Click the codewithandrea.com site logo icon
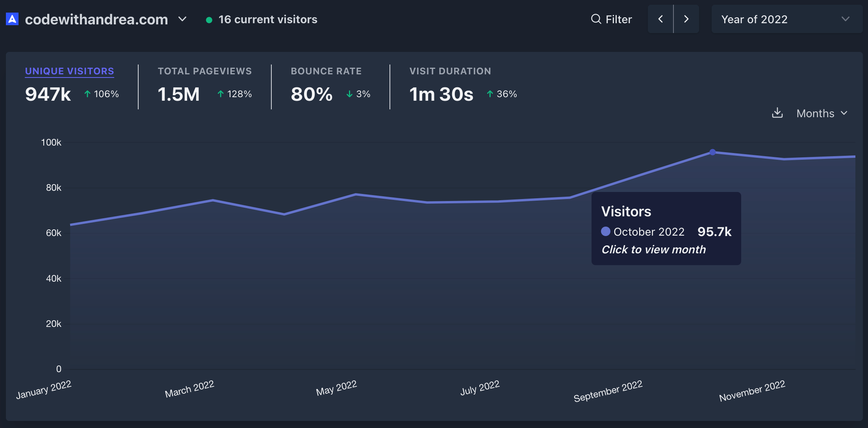The image size is (868, 428). pyautogui.click(x=12, y=18)
